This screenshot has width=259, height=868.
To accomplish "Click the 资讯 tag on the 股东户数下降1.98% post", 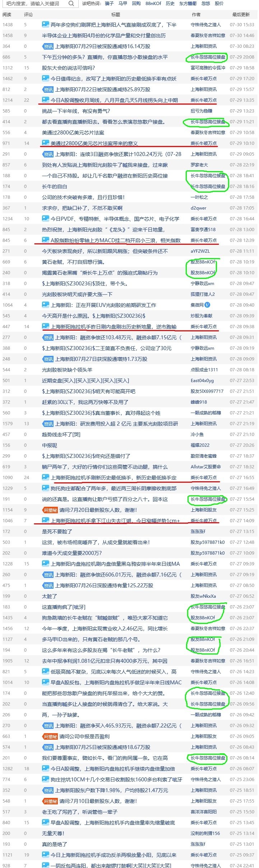I will tap(48, 790).
